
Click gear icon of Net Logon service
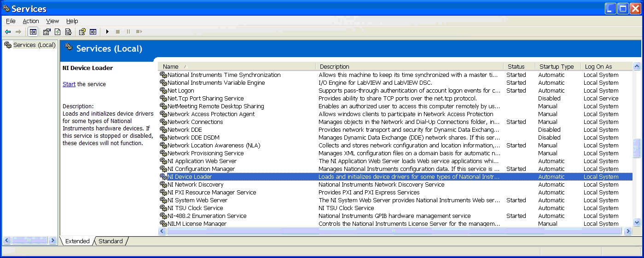coord(163,91)
